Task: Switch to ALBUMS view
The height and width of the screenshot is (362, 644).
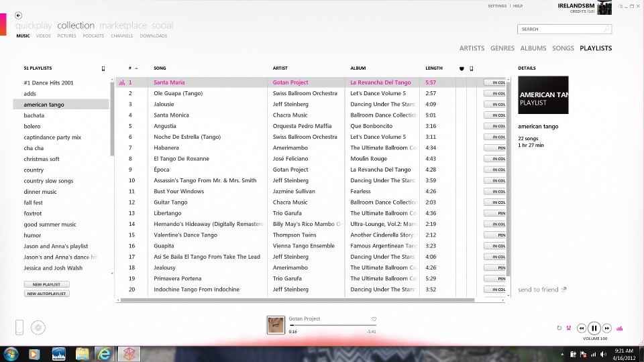Action: click(x=533, y=48)
